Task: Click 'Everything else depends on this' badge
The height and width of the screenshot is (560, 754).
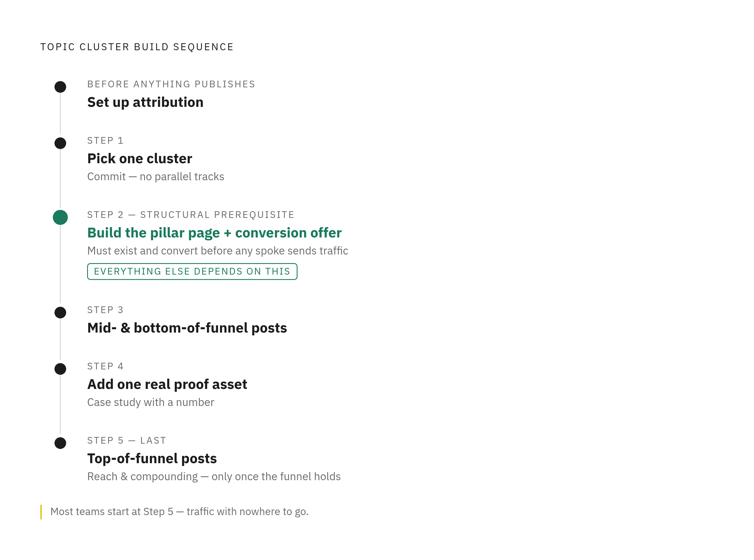Action: coord(192,271)
